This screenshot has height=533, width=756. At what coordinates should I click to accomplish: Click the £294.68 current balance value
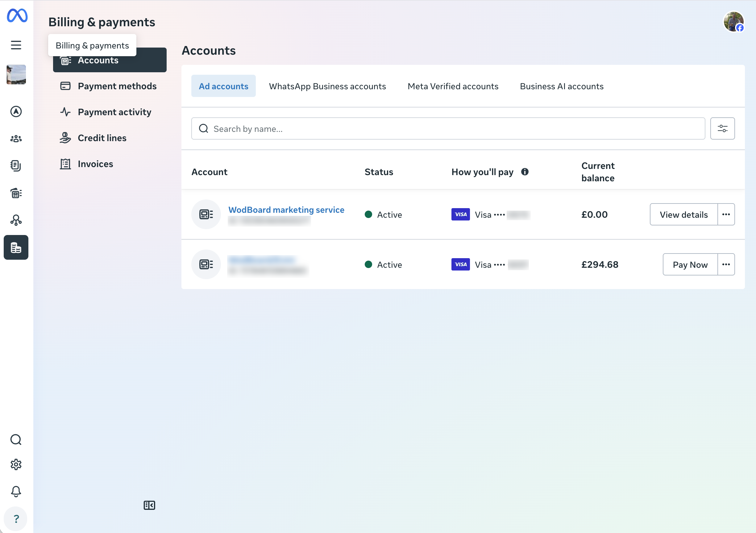click(600, 265)
